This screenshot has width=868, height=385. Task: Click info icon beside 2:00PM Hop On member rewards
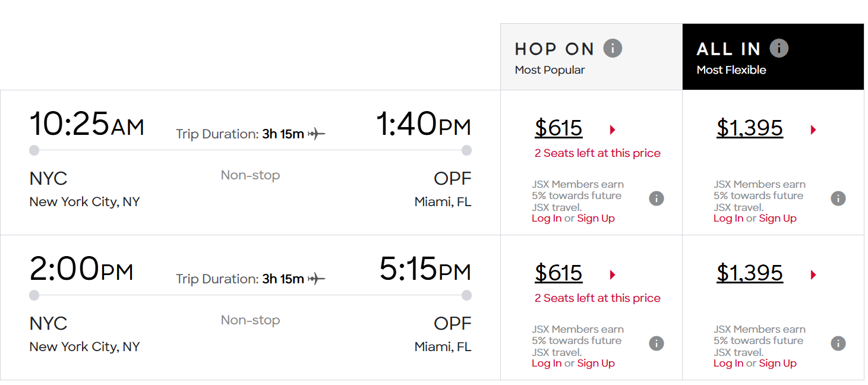(656, 343)
